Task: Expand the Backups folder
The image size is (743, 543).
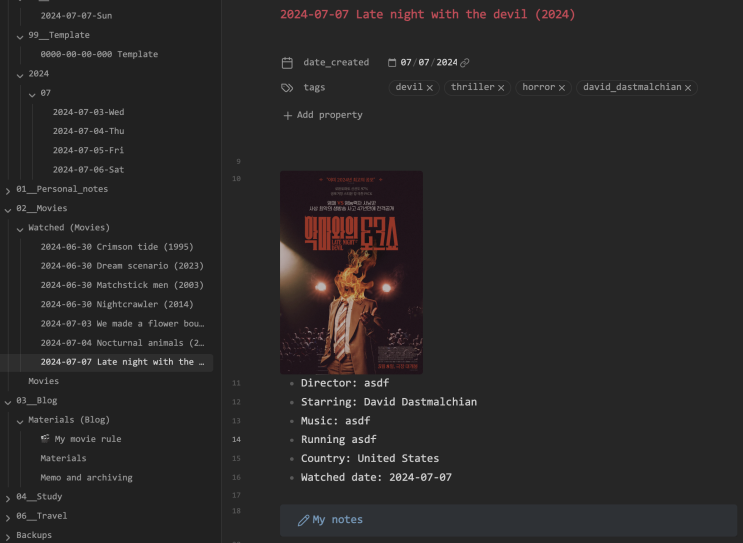Action: tap(8, 536)
